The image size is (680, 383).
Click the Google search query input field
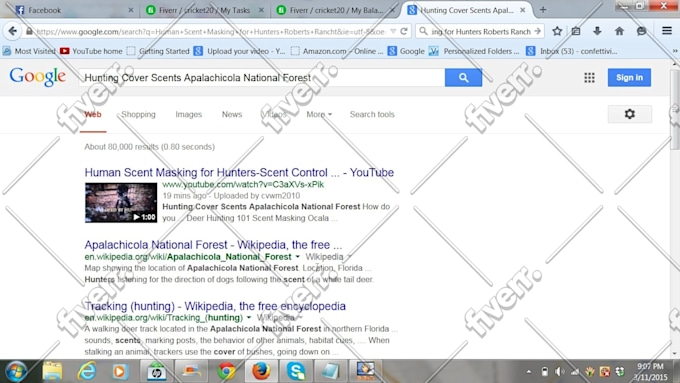(x=262, y=78)
